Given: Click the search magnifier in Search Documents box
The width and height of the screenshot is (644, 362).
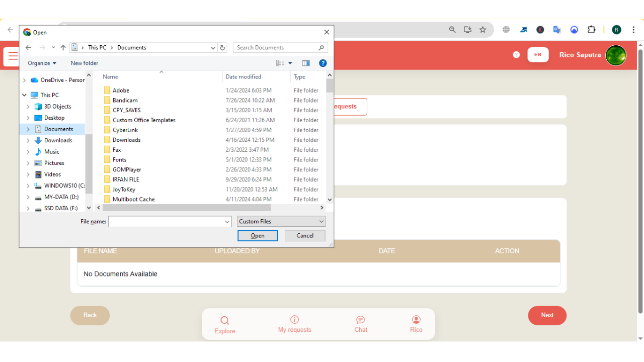Looking at the screenshot, I should (321, 47).
